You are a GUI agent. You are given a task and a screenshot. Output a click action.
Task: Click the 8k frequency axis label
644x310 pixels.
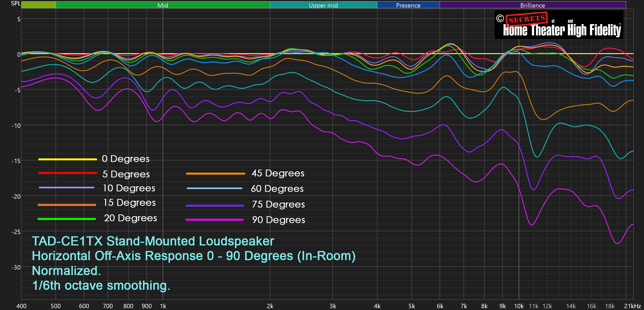point(484,306)
